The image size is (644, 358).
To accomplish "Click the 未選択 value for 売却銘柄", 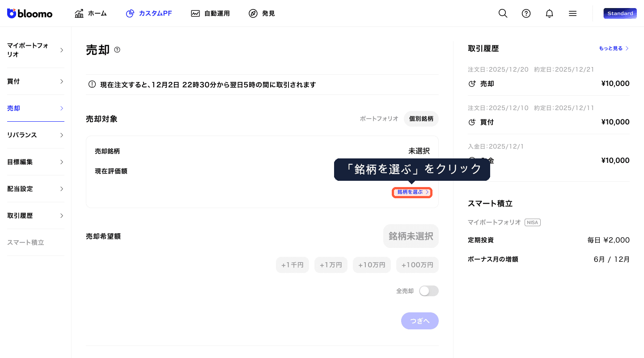I will [x=419, y=151].
